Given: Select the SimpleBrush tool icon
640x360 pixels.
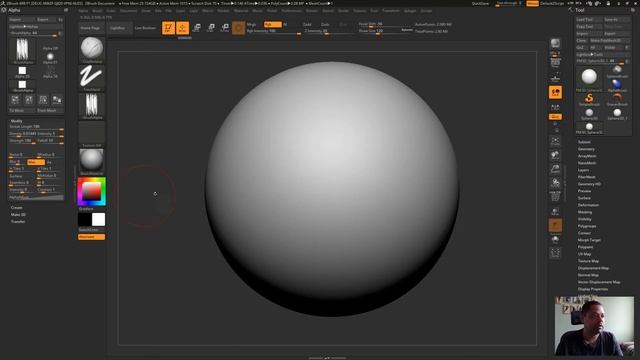Looking at the screenshot, I should coord(589,99).
